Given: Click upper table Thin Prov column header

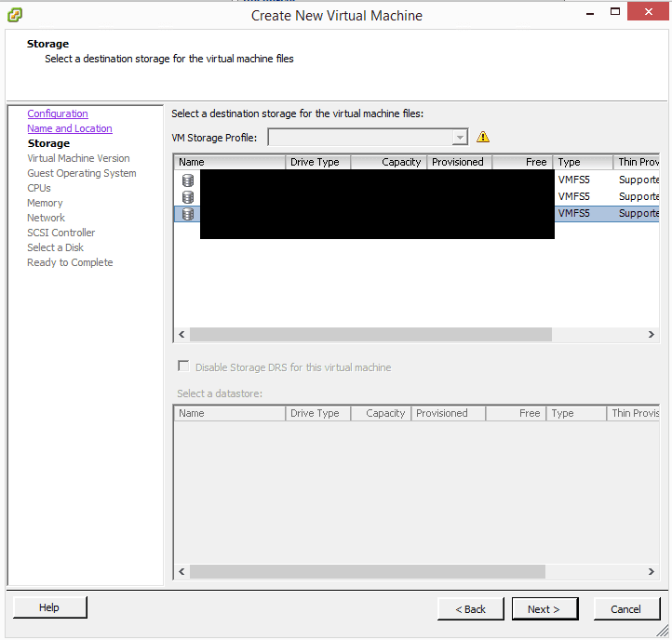Looking at the screenshot, I should click(637, 162).
